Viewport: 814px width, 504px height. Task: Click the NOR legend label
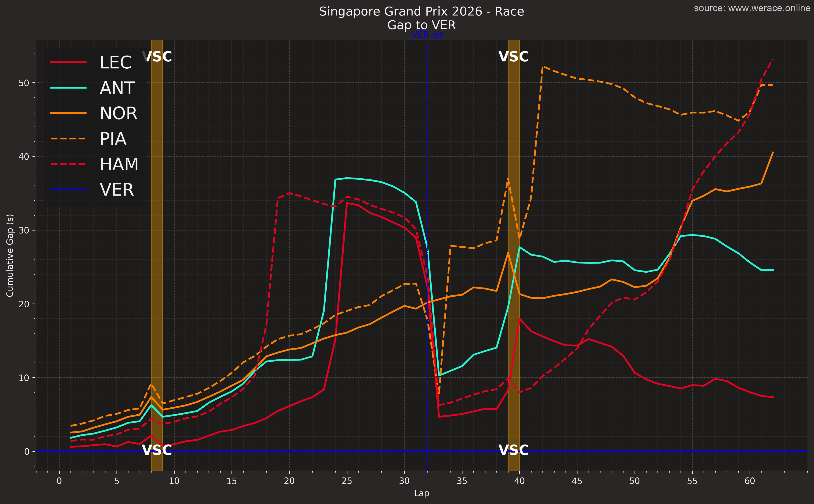119,113
